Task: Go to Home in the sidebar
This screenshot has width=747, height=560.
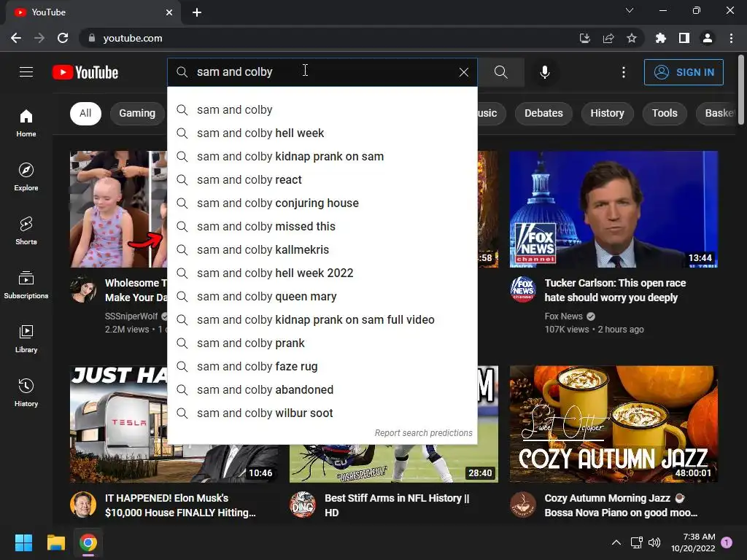Action: [x=26, y=123]
